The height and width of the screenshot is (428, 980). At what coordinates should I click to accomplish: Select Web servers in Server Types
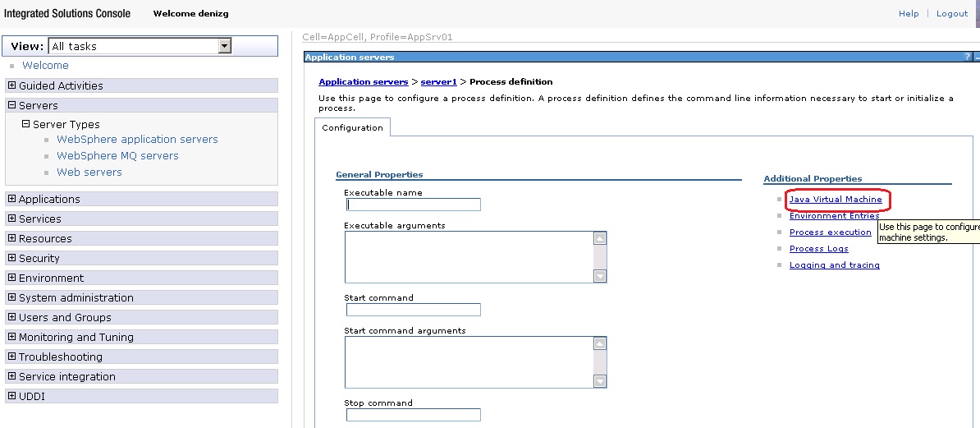(89, 173)
